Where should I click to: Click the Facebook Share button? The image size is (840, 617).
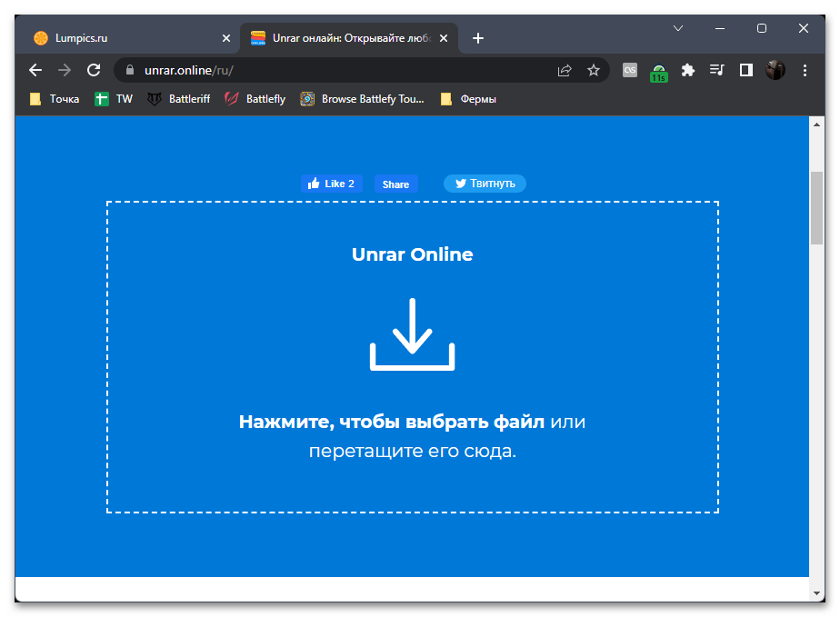[x=395, y=184]
